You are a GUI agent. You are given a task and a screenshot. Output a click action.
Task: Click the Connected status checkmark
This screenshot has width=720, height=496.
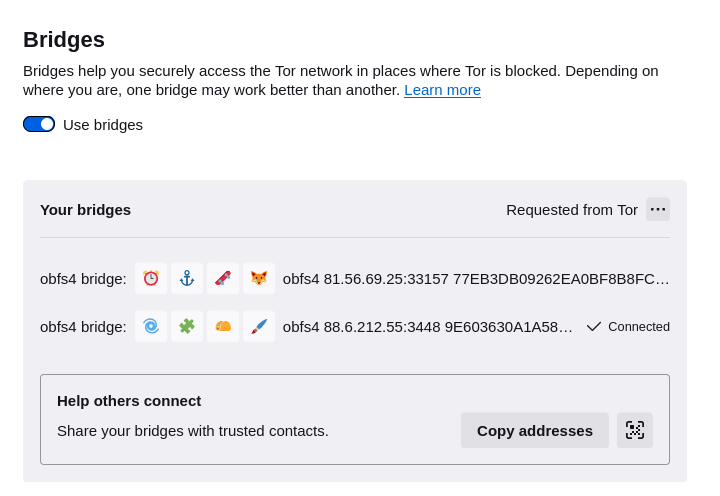594,327
